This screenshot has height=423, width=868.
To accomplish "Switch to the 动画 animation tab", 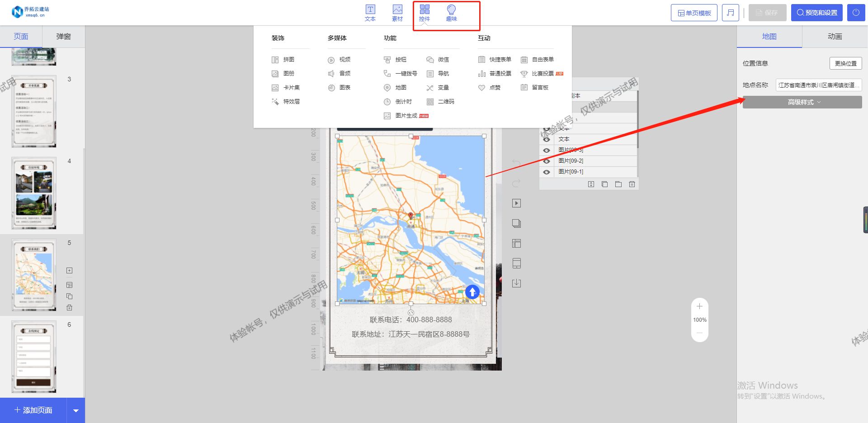I will [835, 37].
